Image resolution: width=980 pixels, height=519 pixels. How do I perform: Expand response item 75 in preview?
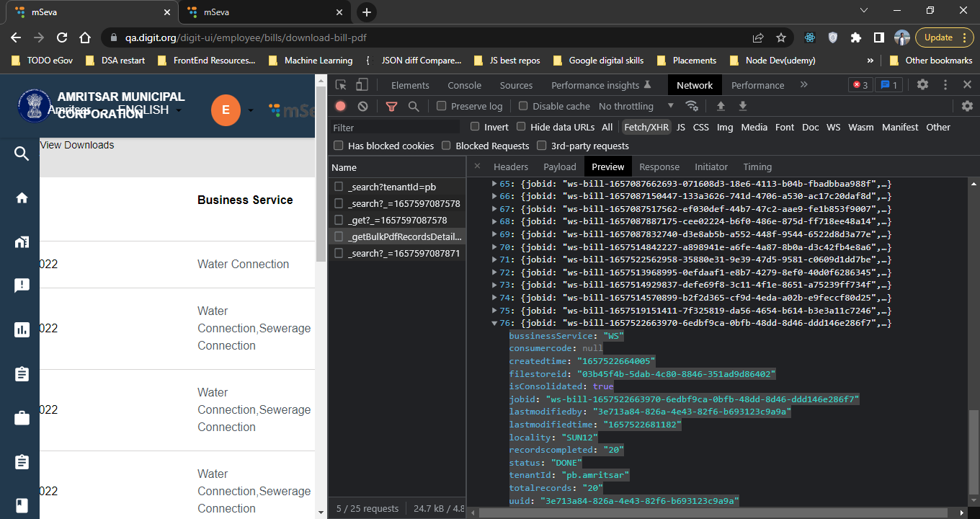(x=494, y=311)
